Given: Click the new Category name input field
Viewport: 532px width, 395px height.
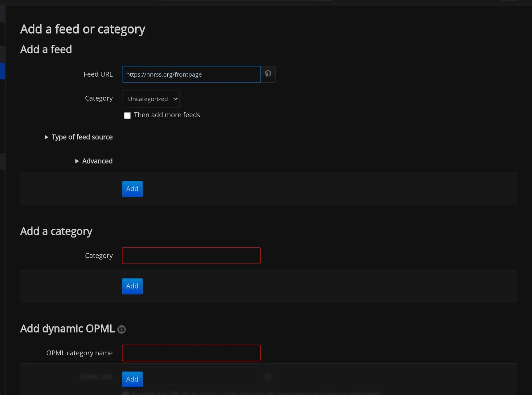Looking at the screenshot, I should tap(191, 256).
